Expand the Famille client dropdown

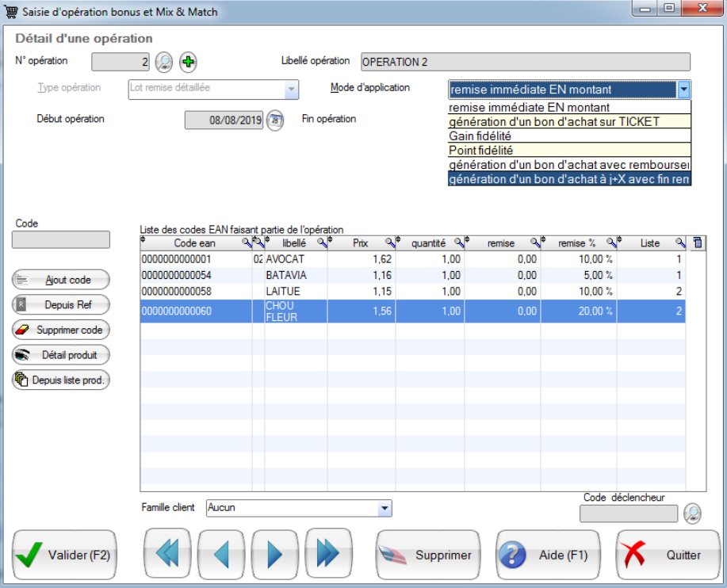[x=385, y=508]
